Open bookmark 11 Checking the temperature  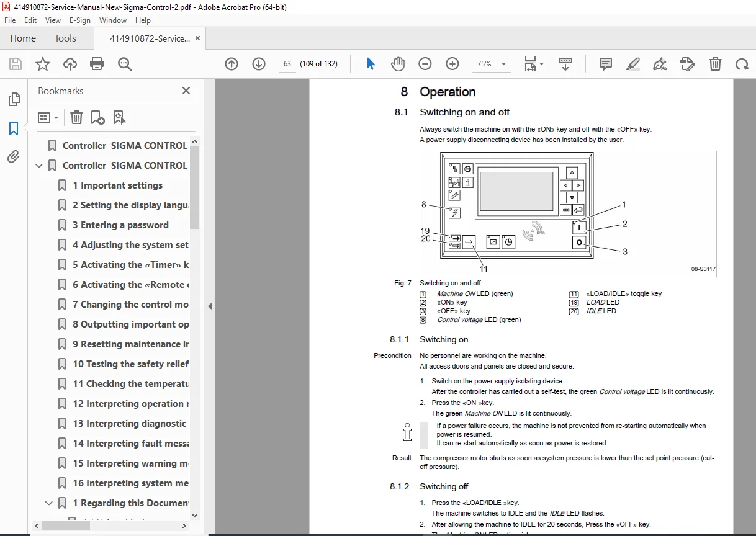tap(130, 384)
